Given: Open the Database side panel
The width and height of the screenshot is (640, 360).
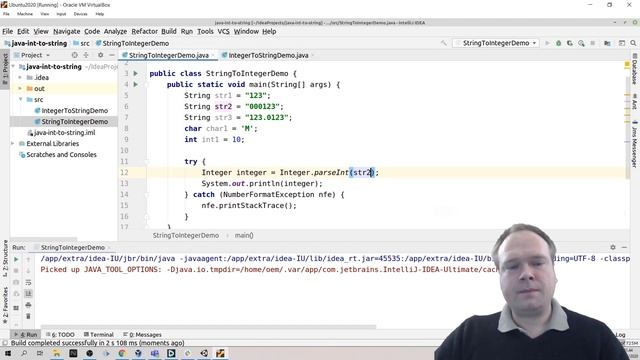Looking at the screenshot, I should pyautogui.click(x=635, y=69).
